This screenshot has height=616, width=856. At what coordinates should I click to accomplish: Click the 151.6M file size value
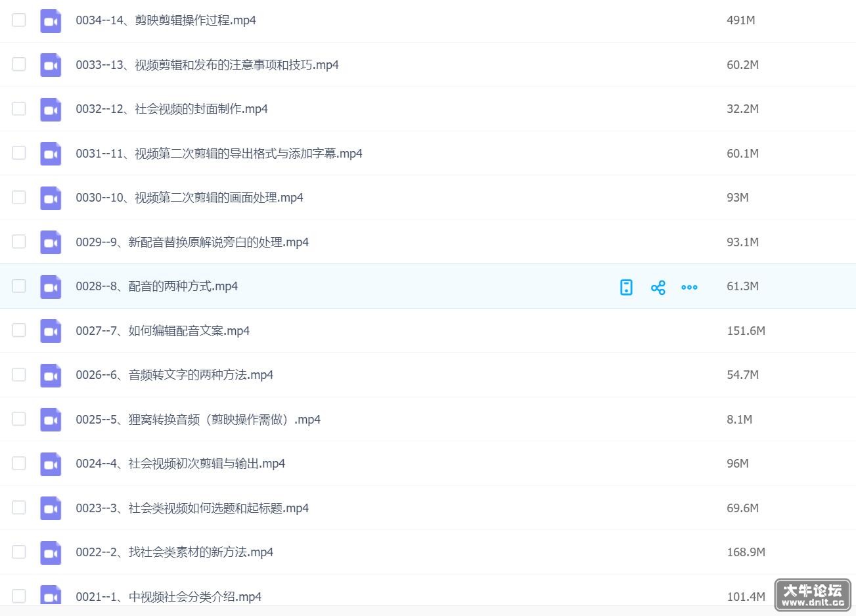point(746,331)
